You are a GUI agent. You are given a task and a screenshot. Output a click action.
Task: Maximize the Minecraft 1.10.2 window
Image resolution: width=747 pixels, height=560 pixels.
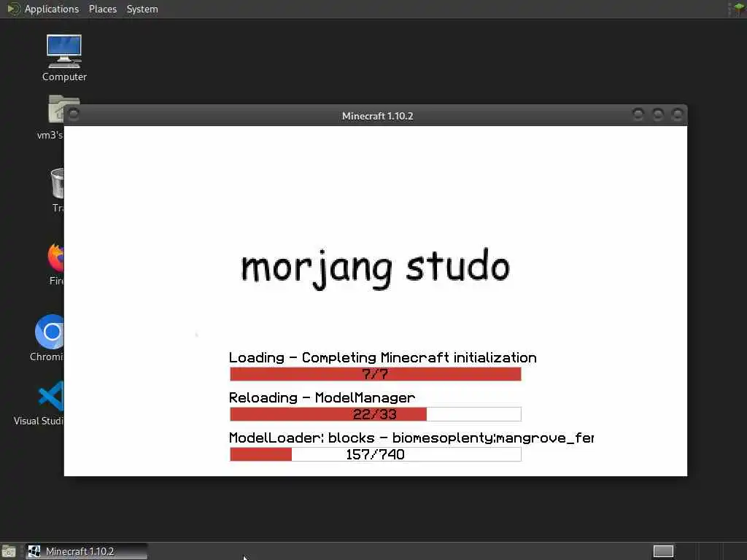(657, 114)
